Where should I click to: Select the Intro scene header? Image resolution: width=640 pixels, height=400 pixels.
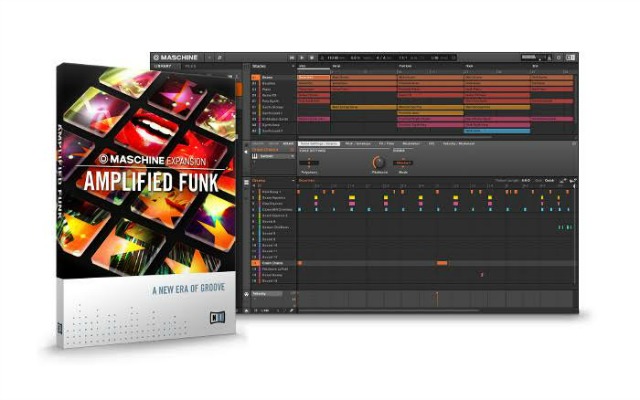[302, 66]
